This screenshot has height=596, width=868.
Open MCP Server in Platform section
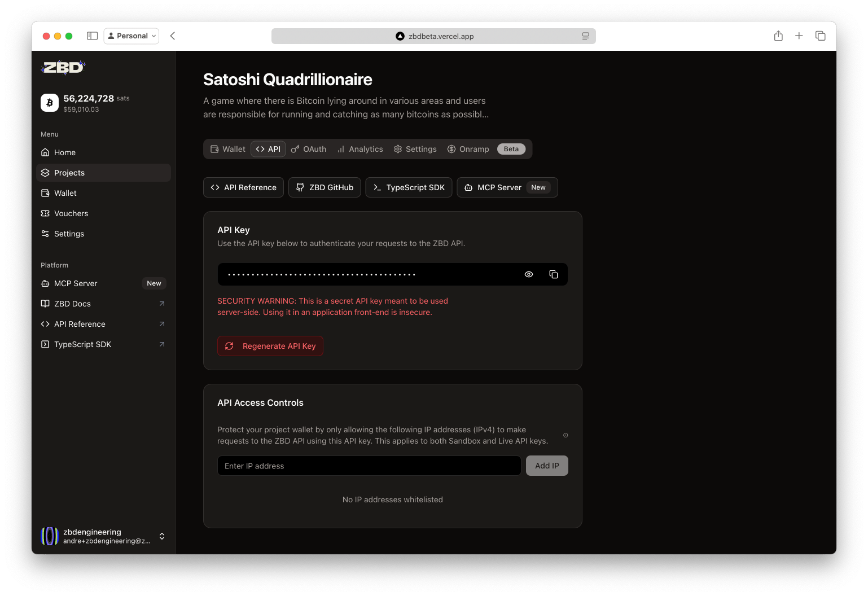(103, 283)
